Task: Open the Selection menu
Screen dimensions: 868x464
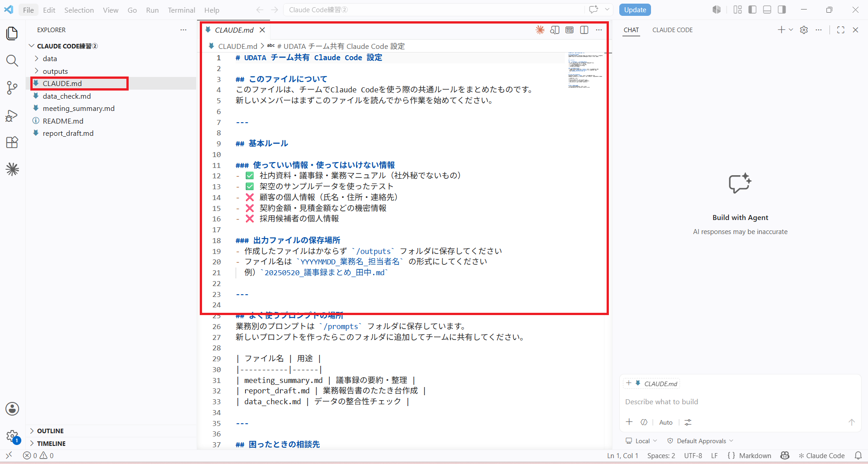Action: tap(79, 10)
